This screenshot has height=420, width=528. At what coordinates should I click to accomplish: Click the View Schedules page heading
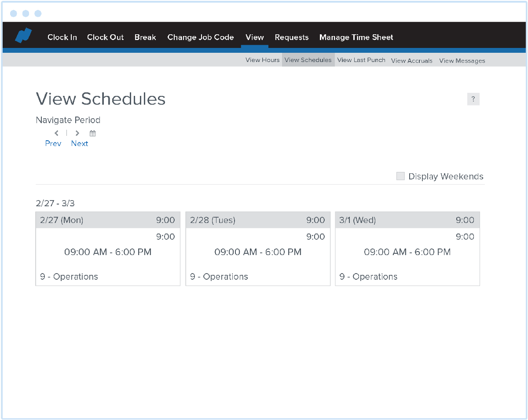coord(101,99)
